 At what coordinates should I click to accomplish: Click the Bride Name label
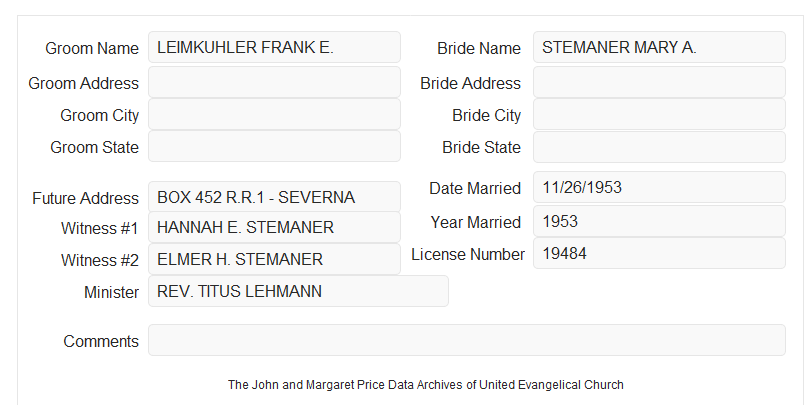tap(479, 48)
